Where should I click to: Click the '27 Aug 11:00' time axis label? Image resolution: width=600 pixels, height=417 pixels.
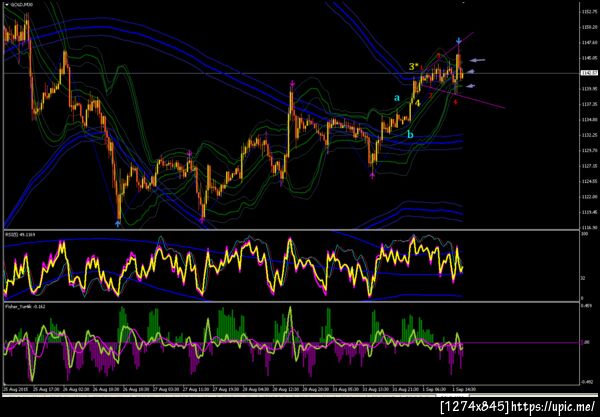195,389
